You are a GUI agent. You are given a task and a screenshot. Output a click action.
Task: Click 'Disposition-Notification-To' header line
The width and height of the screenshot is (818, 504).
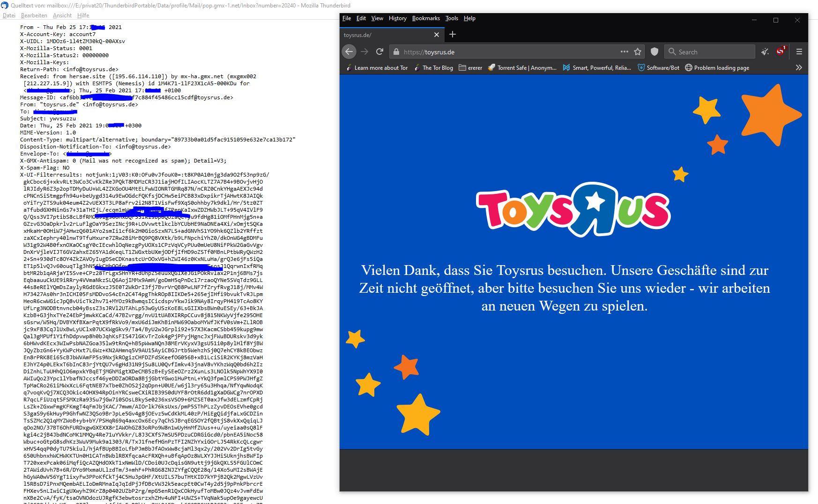pyautogui.click(x=96, y=147)
